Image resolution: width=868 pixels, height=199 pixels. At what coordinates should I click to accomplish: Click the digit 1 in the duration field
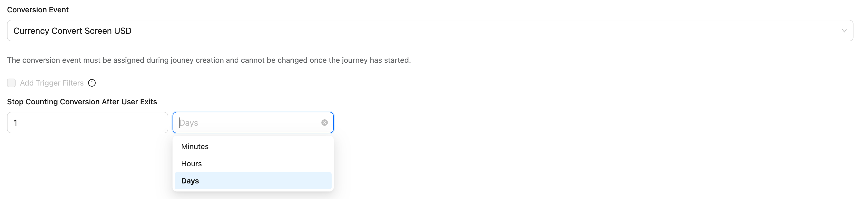[x=16, y=123]
